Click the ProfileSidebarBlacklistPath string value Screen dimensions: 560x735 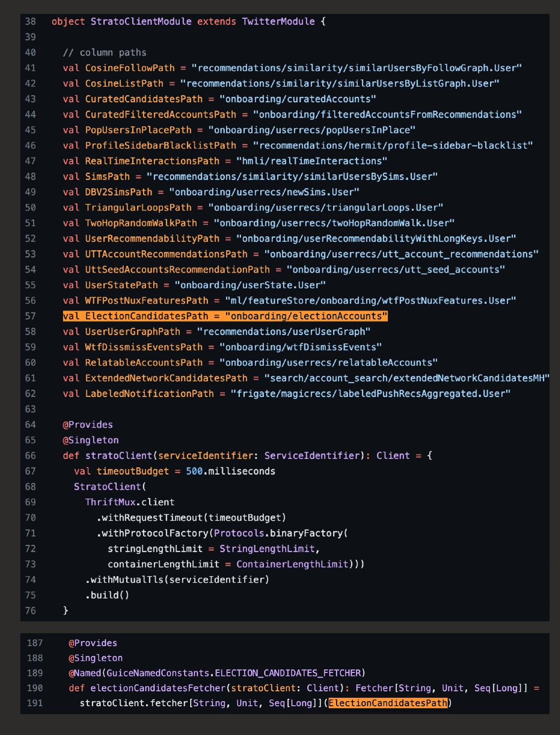[393, 146]
